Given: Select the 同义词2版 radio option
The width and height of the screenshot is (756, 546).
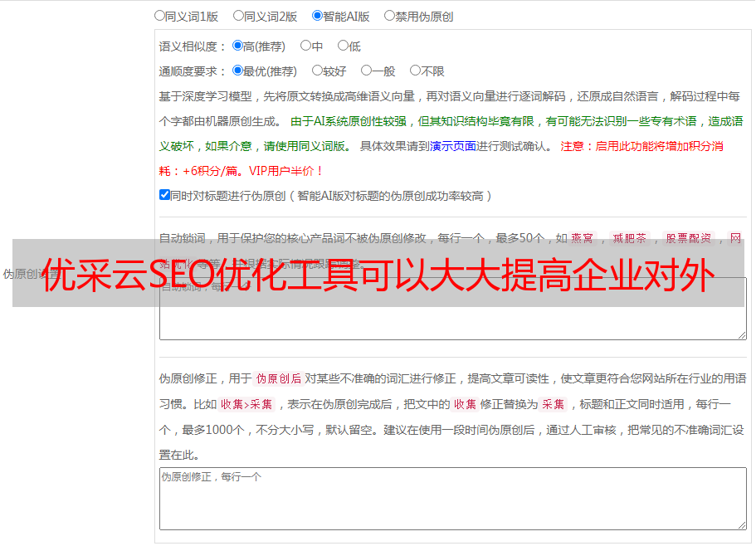Looking at the screenshot, I should pos(239,16).
